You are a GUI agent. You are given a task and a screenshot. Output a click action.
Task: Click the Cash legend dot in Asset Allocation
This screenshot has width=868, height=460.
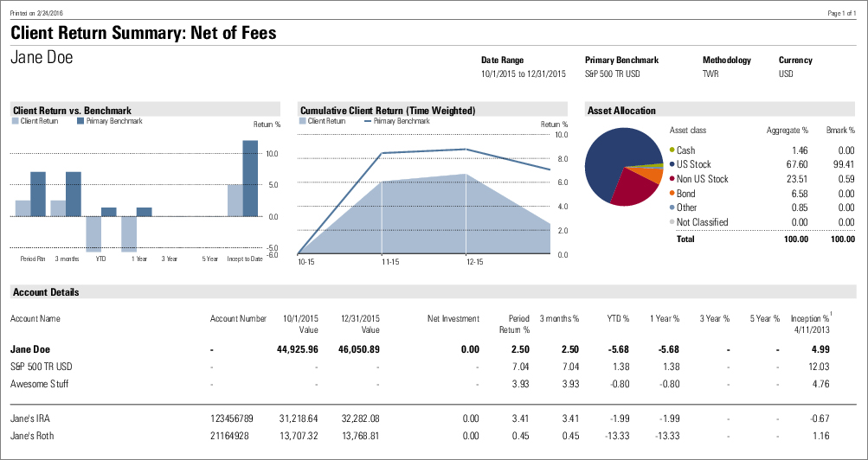coord(672,150)
